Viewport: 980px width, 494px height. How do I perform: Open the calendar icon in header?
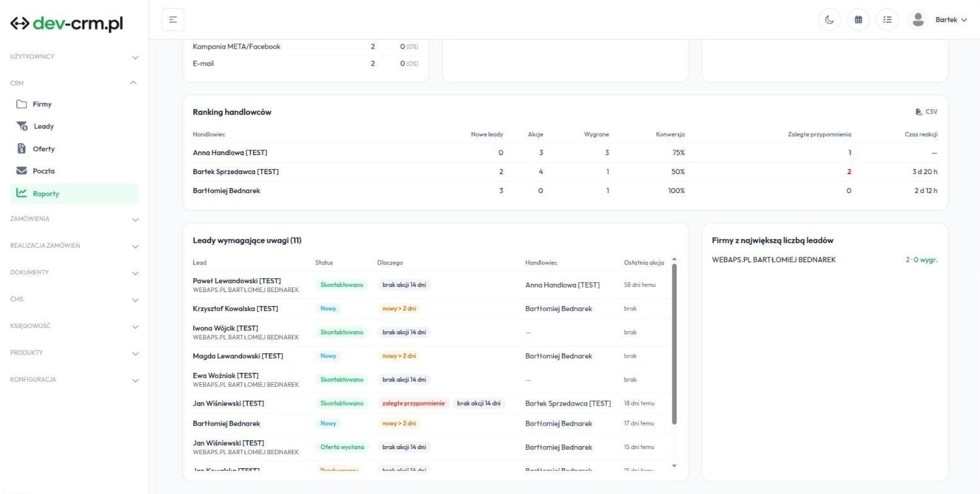(x=858, y=20)
